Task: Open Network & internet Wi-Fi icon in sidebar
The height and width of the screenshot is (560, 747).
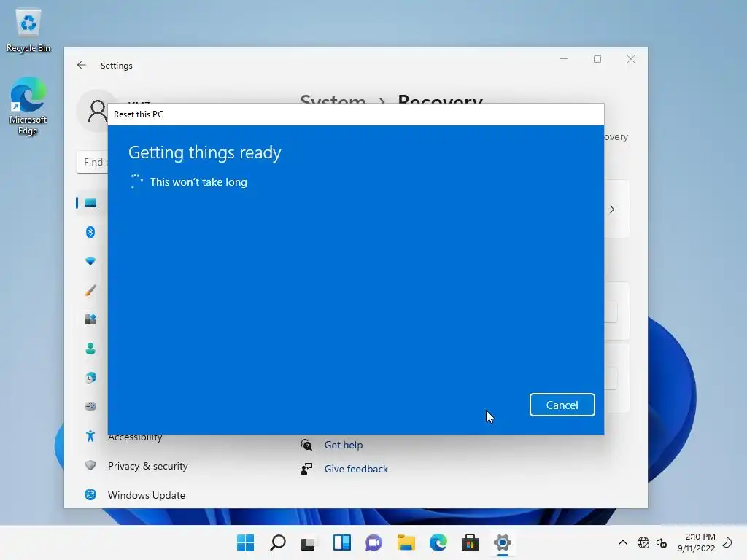Action: (90, 261)
